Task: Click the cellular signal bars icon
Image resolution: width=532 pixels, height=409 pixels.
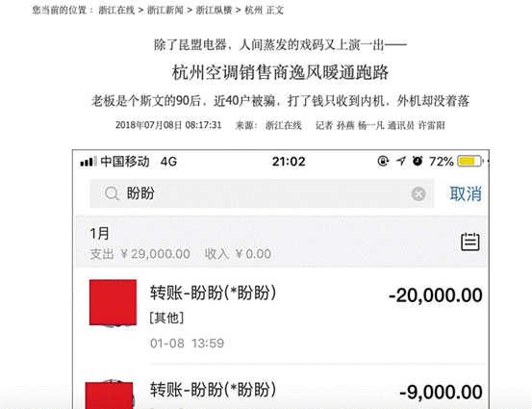Action: [x=89, y=162]
